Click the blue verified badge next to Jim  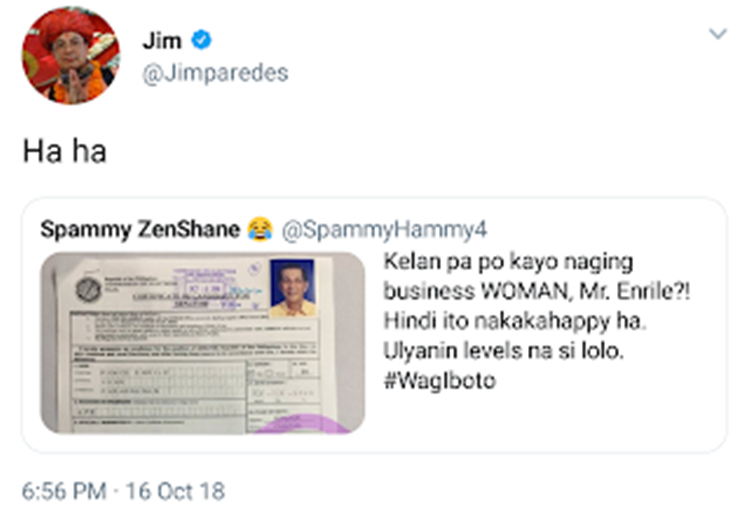(x=201, y=40)
